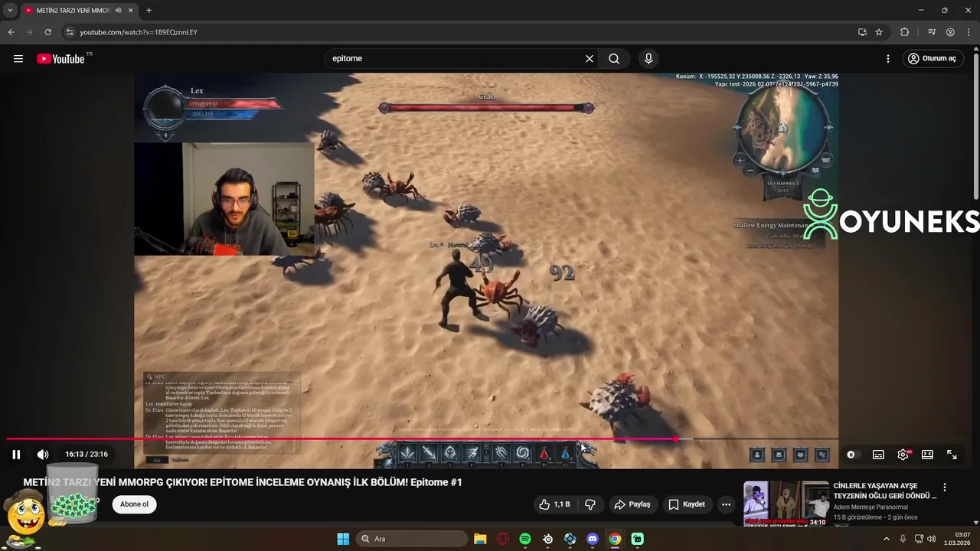Open YouTube settings three-dot menu
This screenshot has width=980, height=551.
pyautogui.click(x=888, y=59)
